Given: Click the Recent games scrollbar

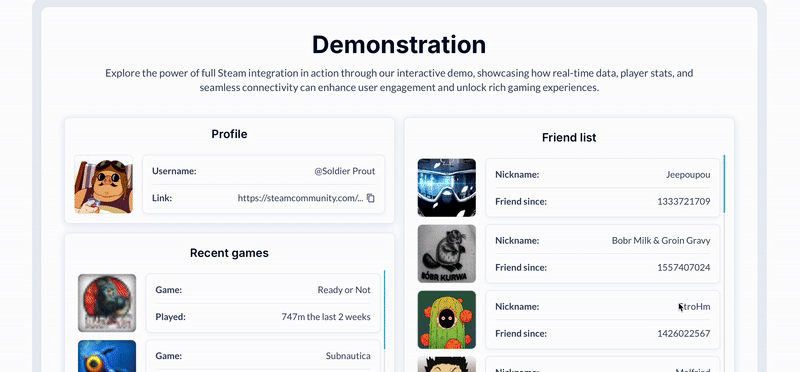Looking at the screenshot, I should pos(384,310).
